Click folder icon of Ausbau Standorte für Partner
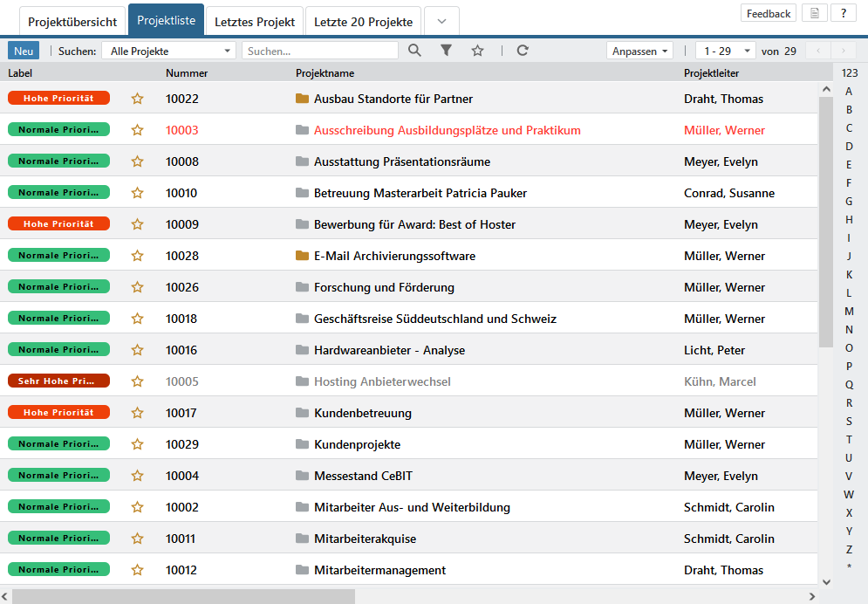Image resolution: width=868 pixels, height=604 pixels. 303,99
